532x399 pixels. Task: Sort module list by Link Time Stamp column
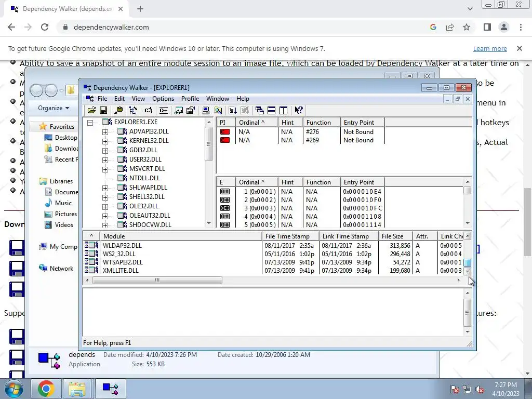coord(349,236)
